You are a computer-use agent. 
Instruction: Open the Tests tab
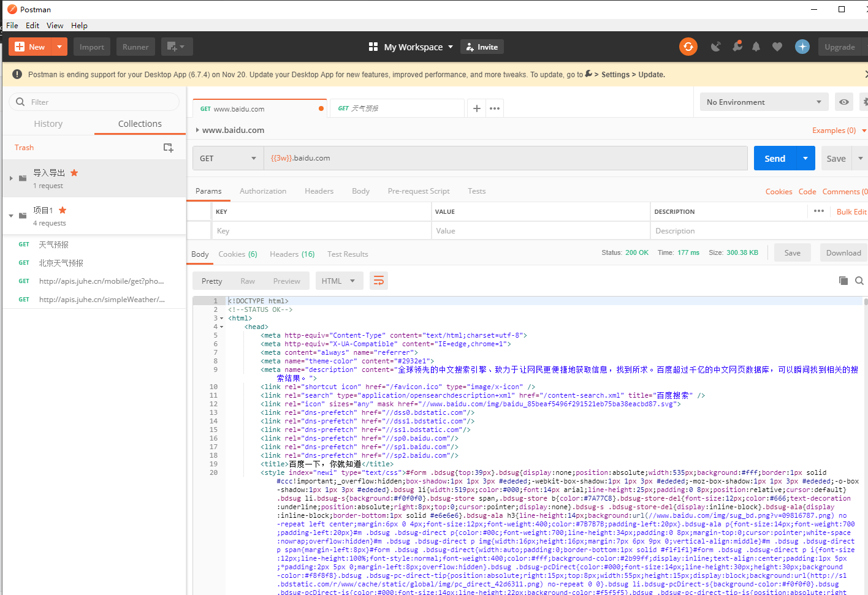476,191
